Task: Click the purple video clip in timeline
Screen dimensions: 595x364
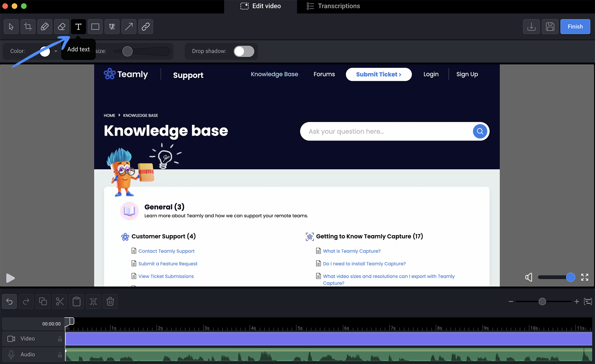Action: (x=329, y=339)
